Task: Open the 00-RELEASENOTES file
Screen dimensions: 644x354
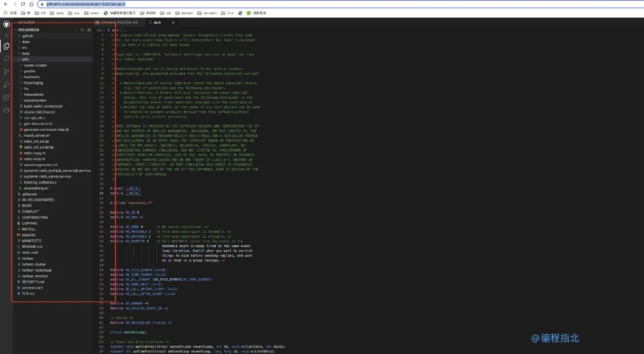Action: click(x=54, y=200)
